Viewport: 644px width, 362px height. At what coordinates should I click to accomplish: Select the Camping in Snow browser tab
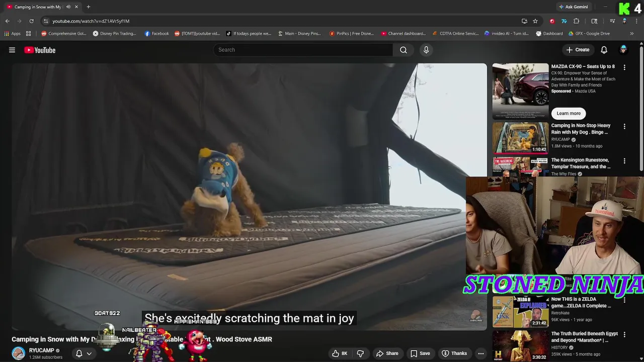pos(41,7)
